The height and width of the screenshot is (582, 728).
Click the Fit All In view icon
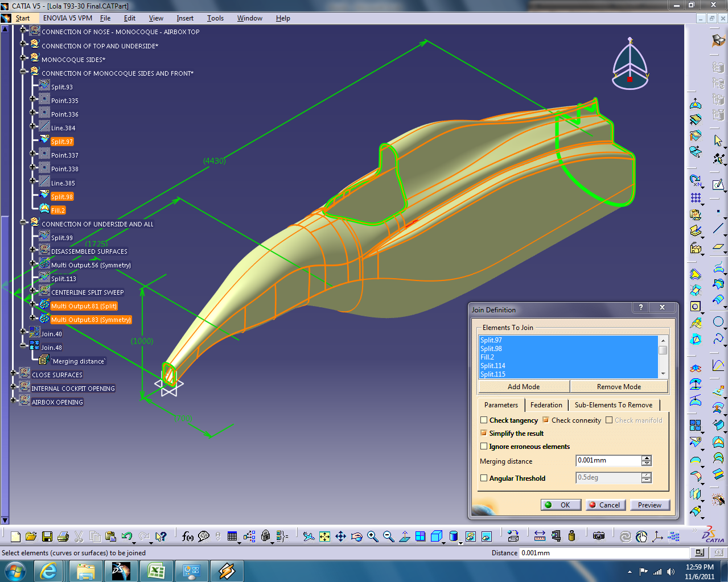click(x=324, y=536)
